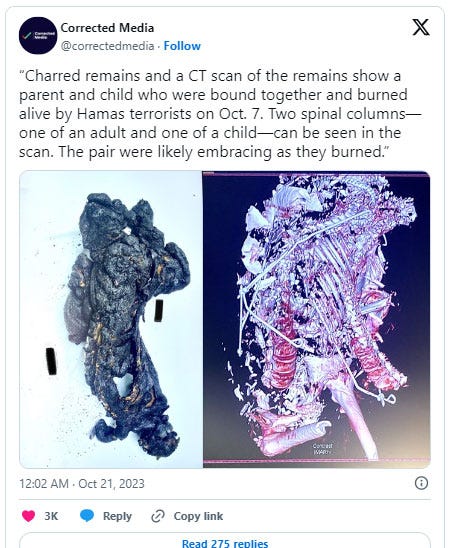Open the left photo on white background
Image resolution: width=450 pixels, height=548 pixels.
111,319
